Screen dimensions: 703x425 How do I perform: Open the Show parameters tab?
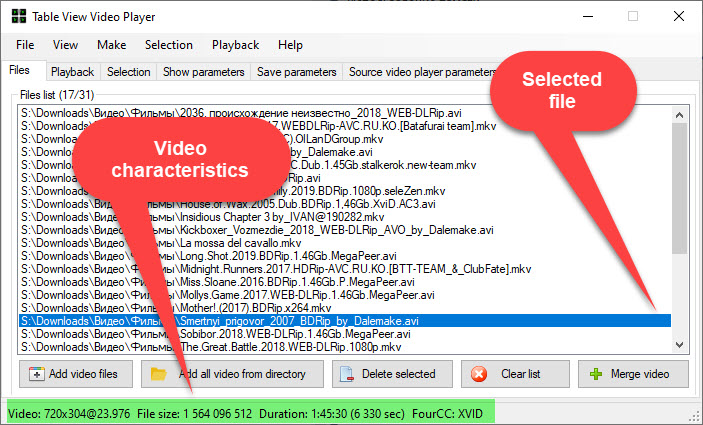204,72
